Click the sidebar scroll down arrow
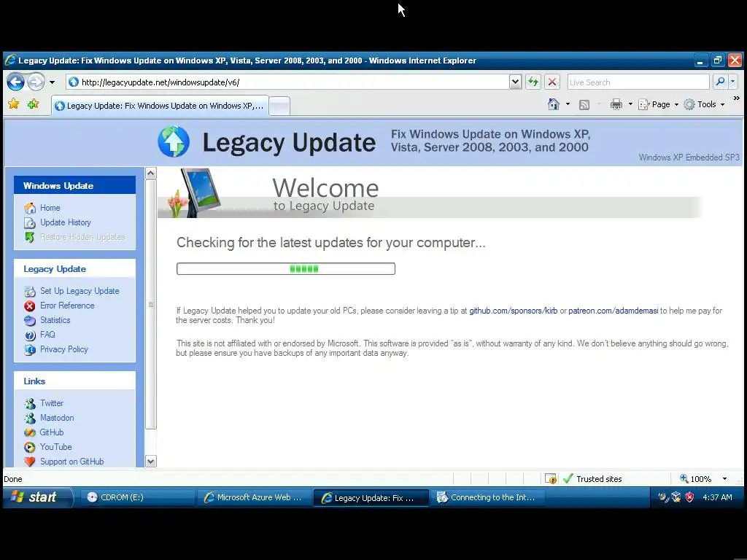 click(x=150, y=461)
